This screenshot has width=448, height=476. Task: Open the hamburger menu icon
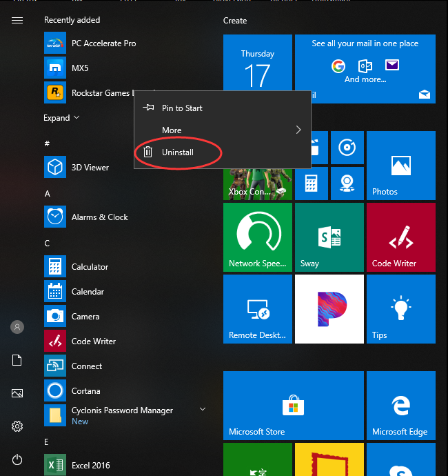(17, 20)
